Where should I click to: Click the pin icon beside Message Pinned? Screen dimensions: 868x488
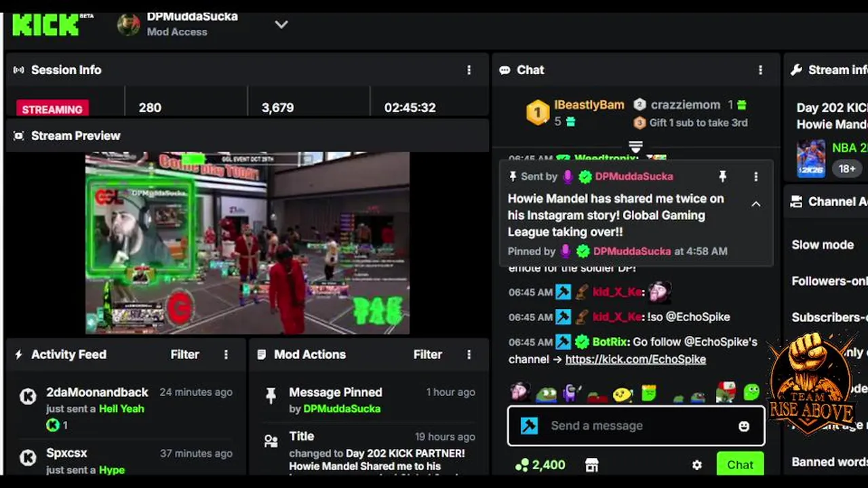271,396
